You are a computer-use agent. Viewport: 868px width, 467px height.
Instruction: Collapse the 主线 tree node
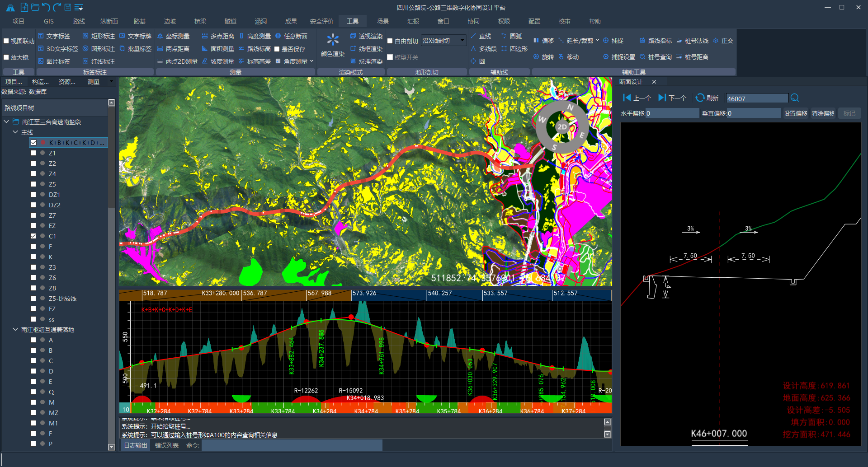[15, 132]
